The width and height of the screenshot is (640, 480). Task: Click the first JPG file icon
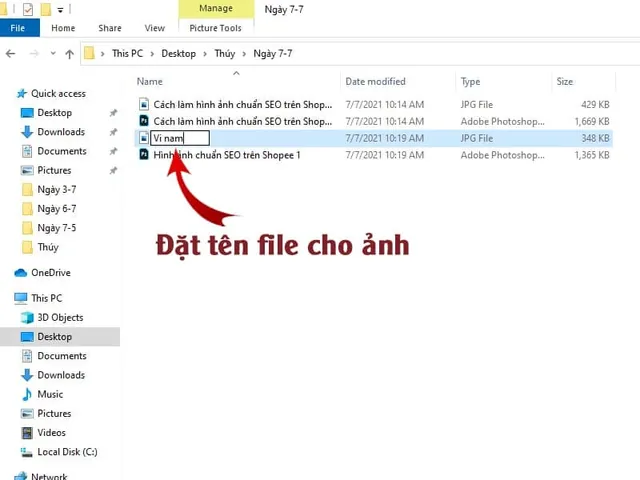[144, 104]
